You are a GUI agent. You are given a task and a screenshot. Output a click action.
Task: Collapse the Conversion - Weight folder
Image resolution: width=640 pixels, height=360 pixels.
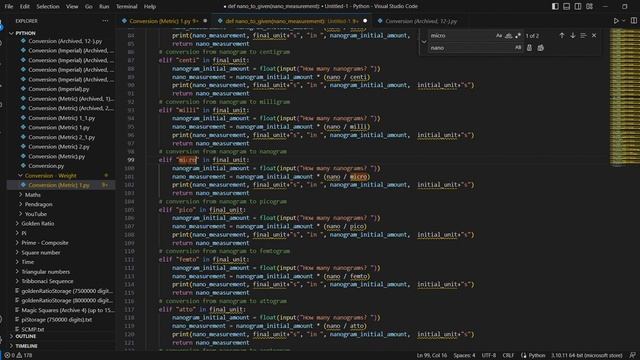coord(51,176)
